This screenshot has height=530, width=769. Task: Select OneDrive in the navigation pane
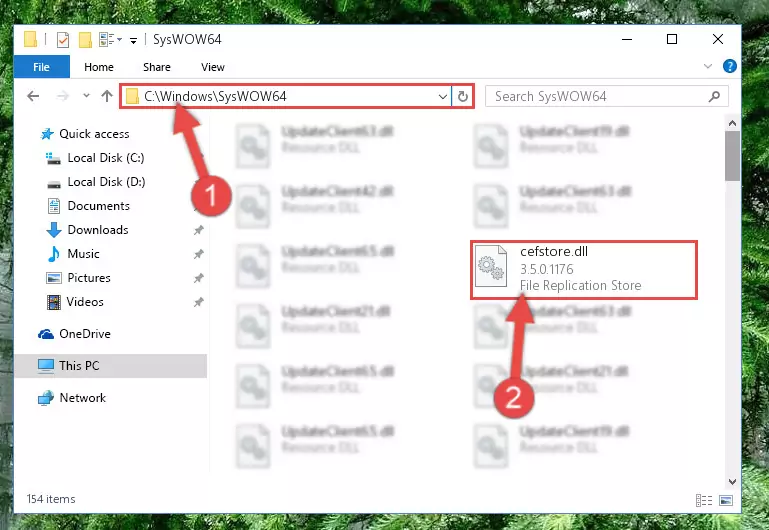coord(85,333)
